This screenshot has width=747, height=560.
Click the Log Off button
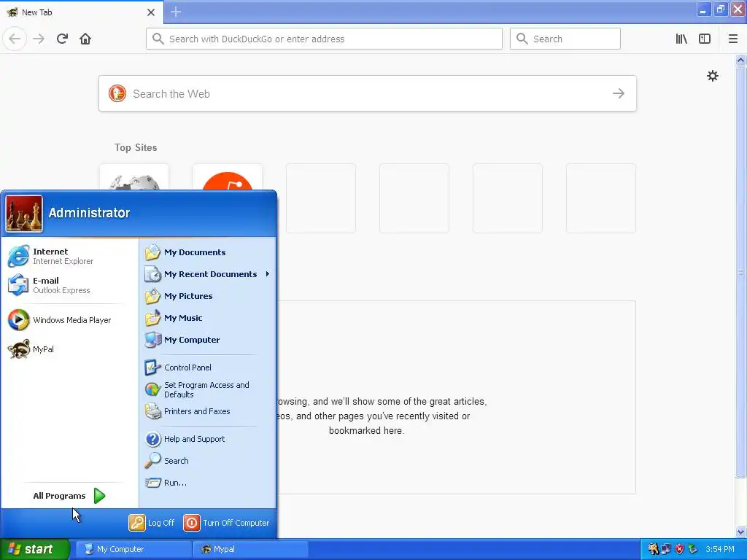[152, 523]
